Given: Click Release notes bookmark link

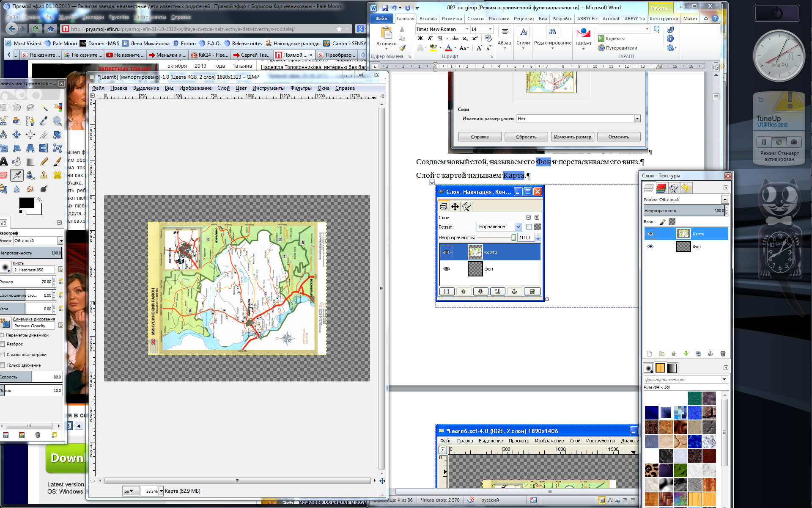Looking at the screenshot, I should tap(243, 43).
